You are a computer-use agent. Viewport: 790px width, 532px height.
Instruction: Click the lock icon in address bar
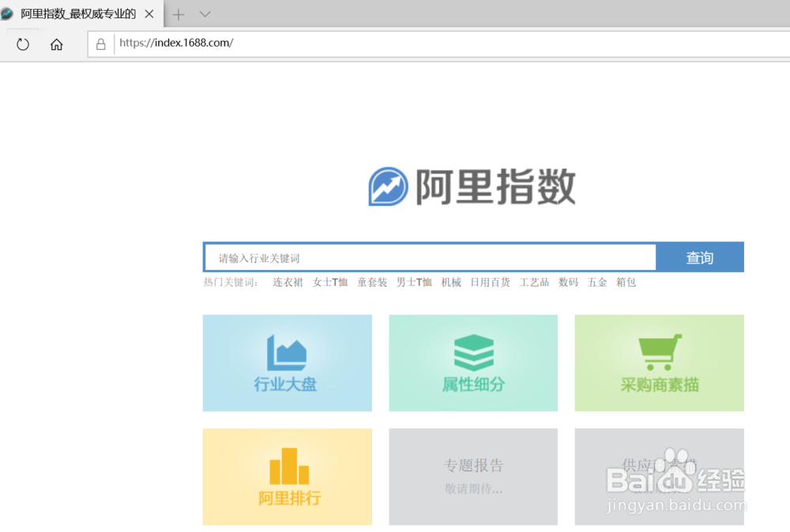(x=101, y=44)
